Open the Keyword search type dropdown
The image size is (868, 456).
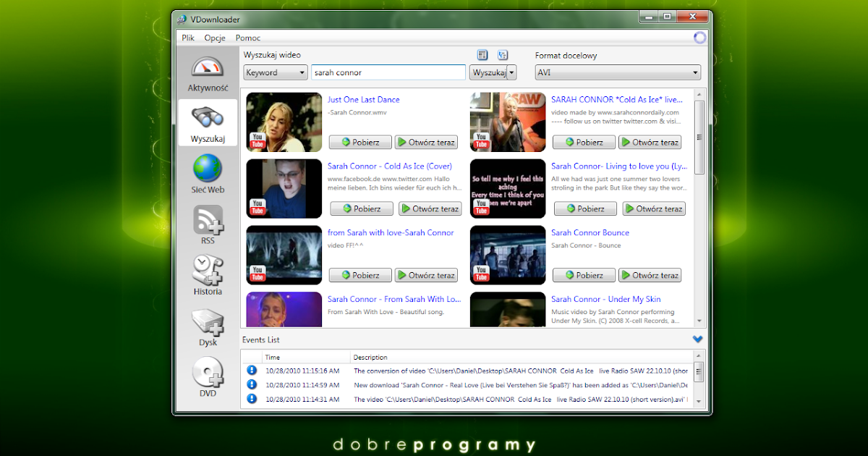pyautogui.click(x=276, y=72)
